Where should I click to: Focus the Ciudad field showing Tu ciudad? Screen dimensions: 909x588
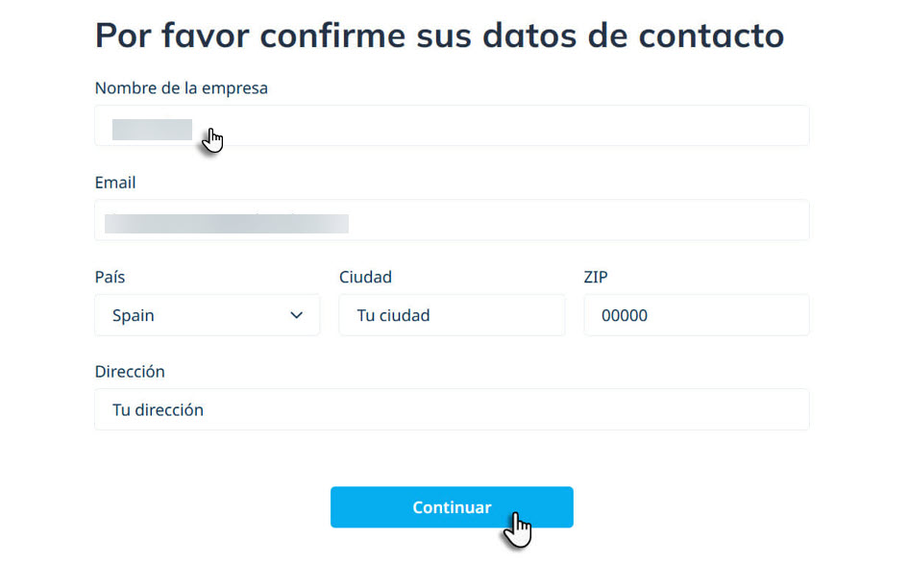pos(452,315)
